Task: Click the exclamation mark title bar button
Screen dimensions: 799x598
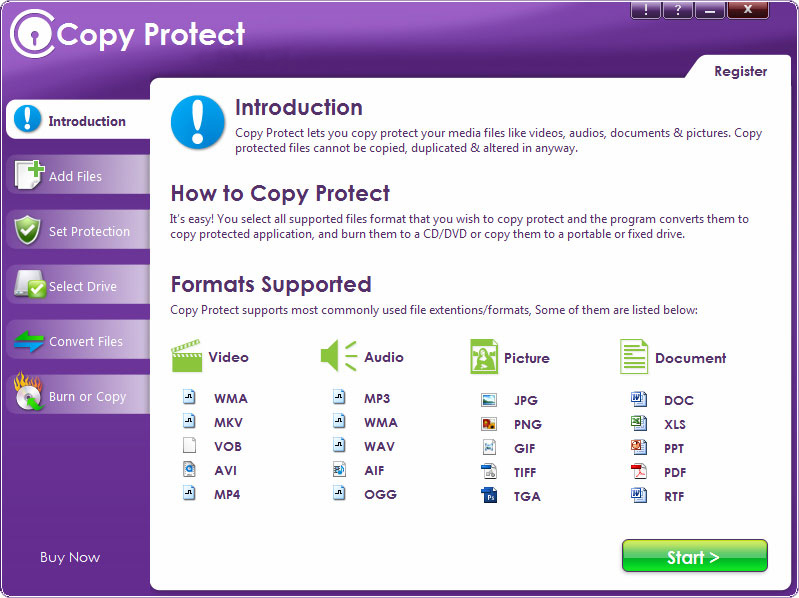Action: [646, 10]
